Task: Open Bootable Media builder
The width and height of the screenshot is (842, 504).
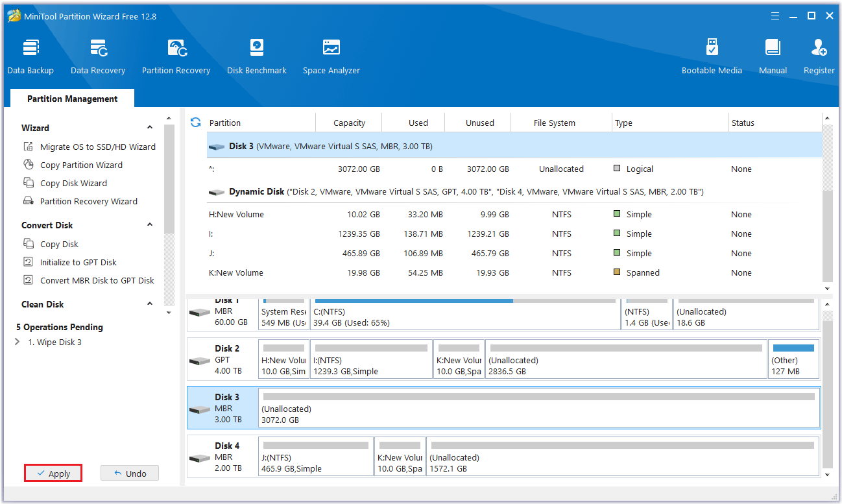Action: (712, 57)
